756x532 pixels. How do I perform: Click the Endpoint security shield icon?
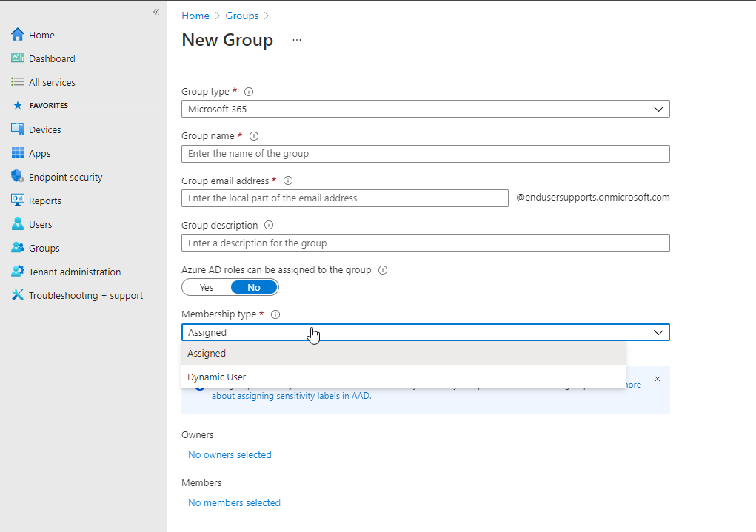point(17,176)
